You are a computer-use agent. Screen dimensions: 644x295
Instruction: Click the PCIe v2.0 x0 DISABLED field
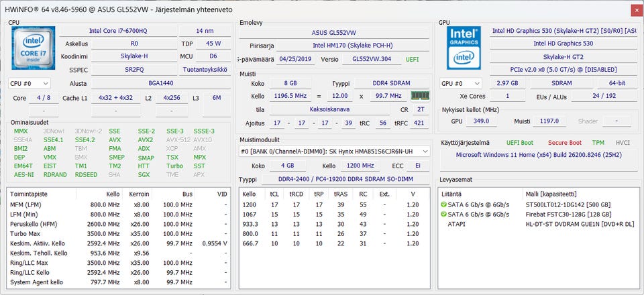click(x=563, y=70)
